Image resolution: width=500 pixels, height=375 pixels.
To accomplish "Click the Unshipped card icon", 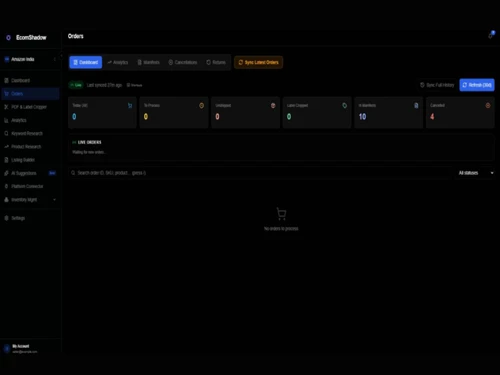I will [273, 106].
